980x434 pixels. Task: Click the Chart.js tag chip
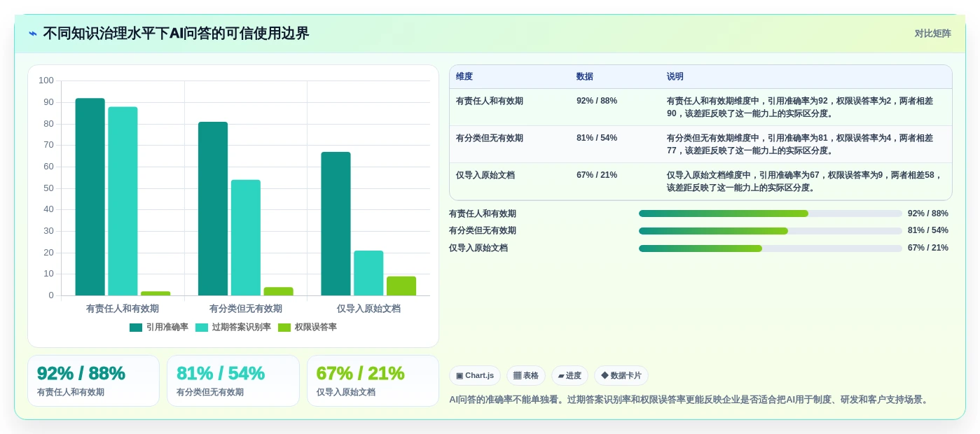[475, 376]
